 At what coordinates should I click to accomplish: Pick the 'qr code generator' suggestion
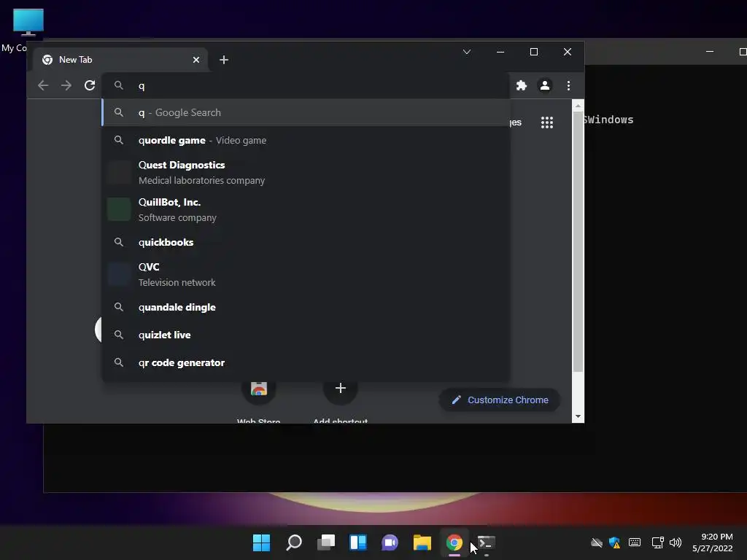pyautogui.click(x=306, y=362)
